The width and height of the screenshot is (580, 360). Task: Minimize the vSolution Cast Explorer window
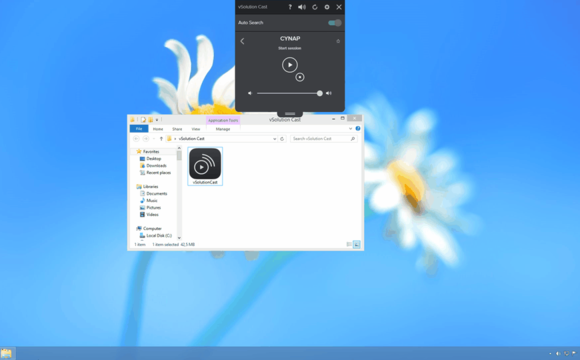pyautogui.click(x=333, y=119)
